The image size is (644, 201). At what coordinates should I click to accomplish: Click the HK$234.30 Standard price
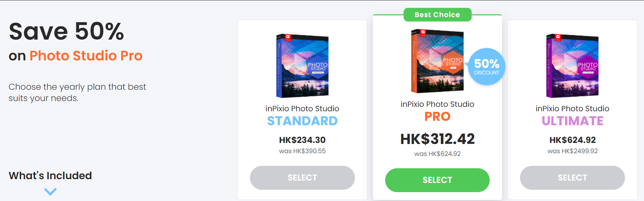[x=302, y=140]
